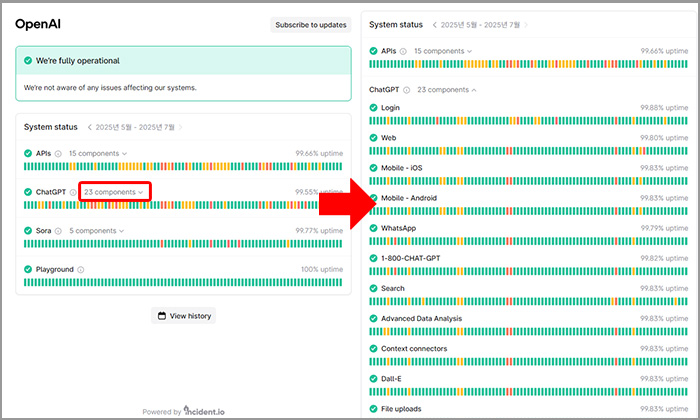Click 99.79% uptime text for WhatsApp
This screenshot has height=420, width=700.
[664, 228]
